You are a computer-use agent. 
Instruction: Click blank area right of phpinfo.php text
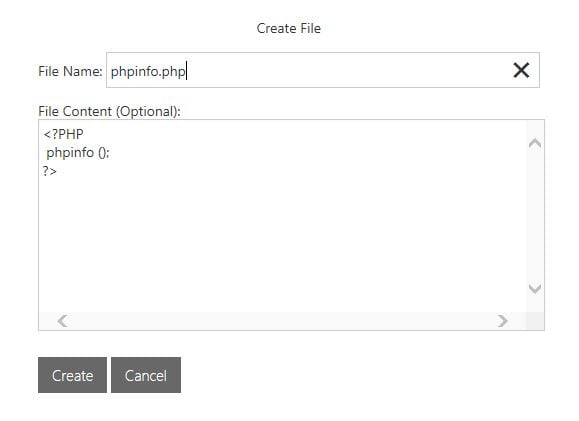pyautogui.click(x=347, y=70)
